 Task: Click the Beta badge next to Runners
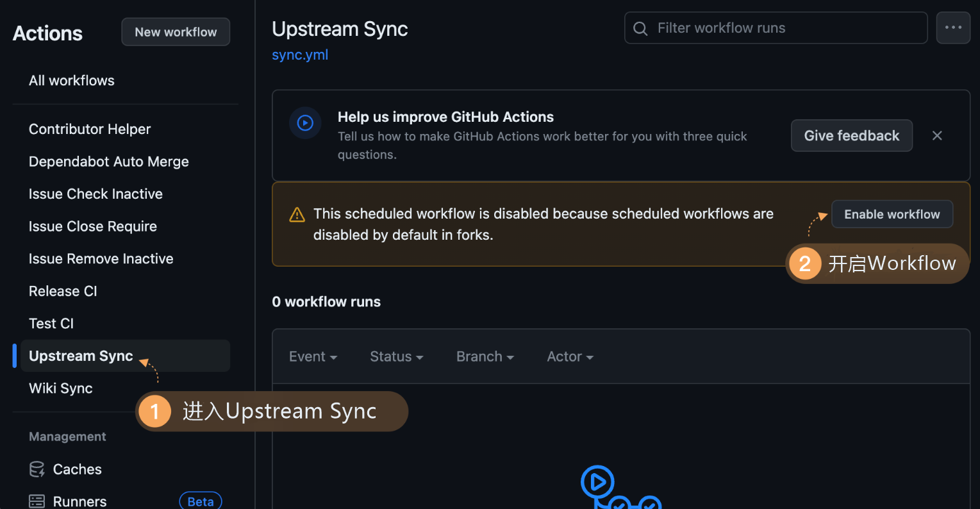201,501
